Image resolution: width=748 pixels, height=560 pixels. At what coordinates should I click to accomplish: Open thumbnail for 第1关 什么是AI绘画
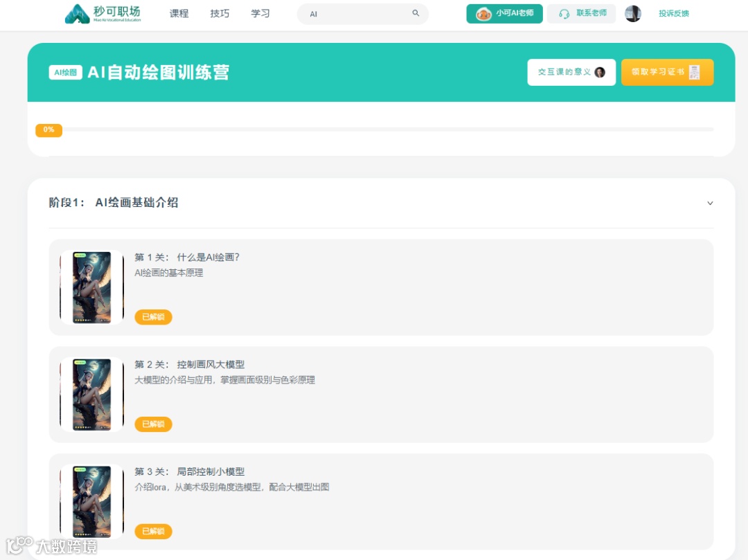click(91, 287)
